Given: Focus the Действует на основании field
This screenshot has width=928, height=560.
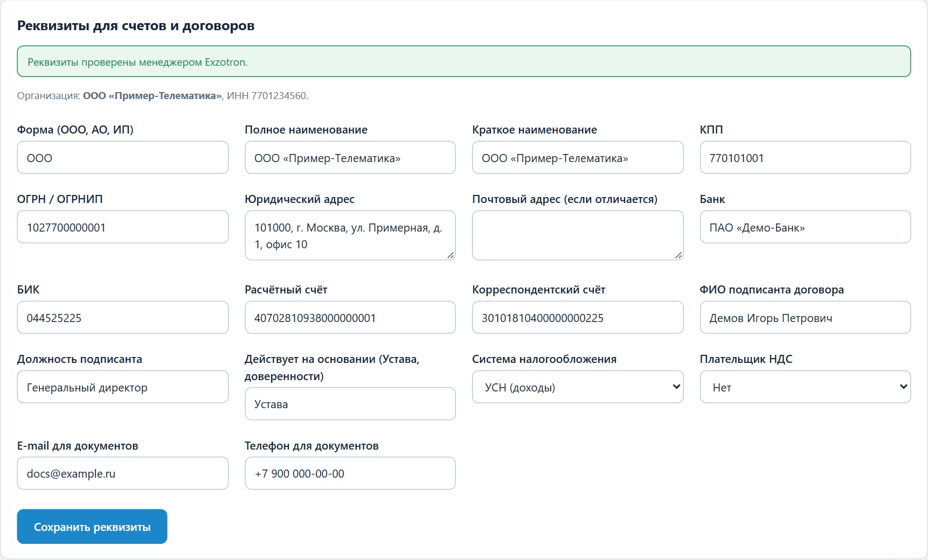Looking at the screenshot, I should (x=350, y=404).
